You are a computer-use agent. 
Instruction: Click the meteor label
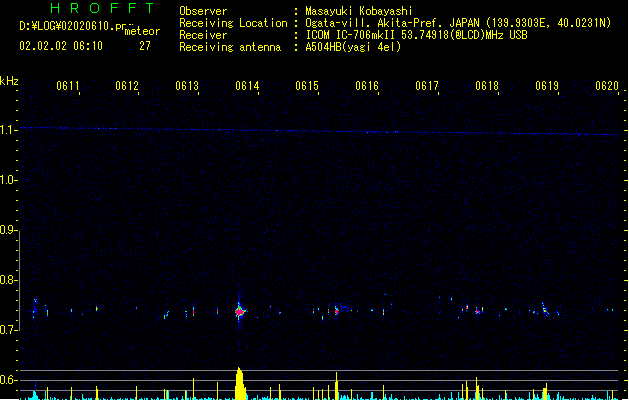point(142,31)
